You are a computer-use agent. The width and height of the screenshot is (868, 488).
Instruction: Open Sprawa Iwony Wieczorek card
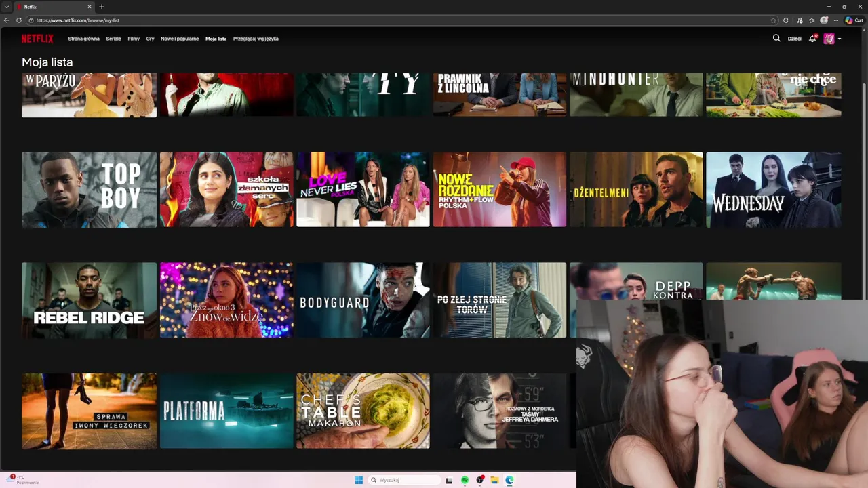(89, 411)
